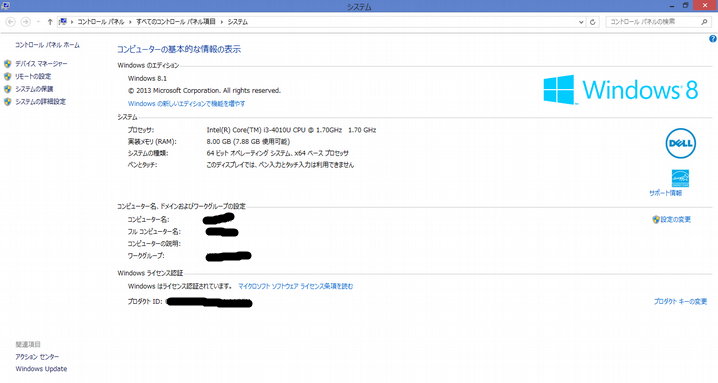The width and height of the screenshot is (718, 383).
Task: Click the Back navigation arrow
Action: 11,22
